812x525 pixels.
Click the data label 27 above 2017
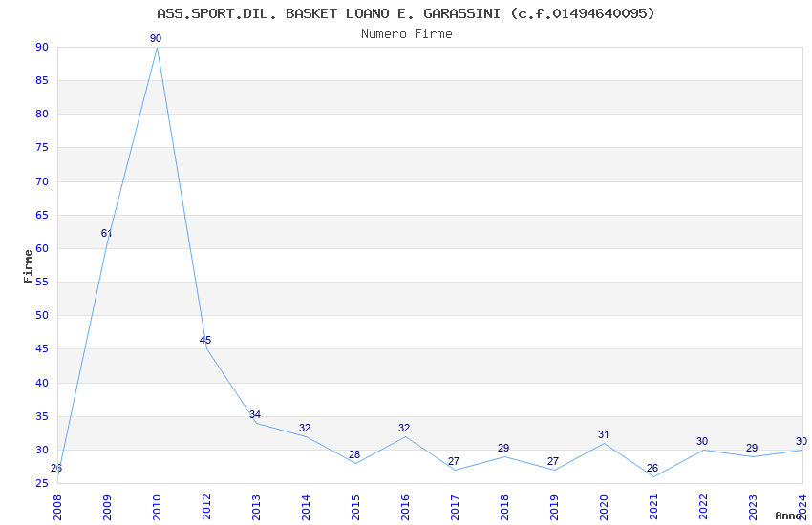[454, 461]
